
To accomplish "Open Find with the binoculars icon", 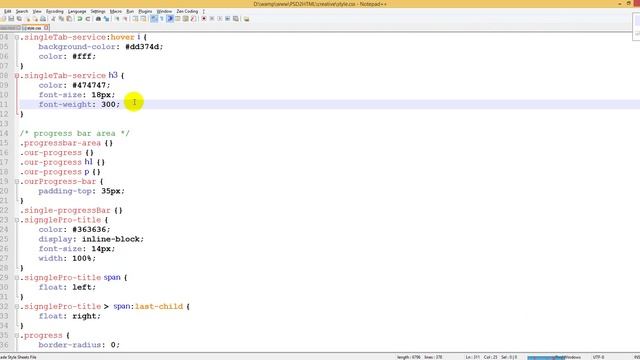I will pyautogui.click(x=98, y=19).
